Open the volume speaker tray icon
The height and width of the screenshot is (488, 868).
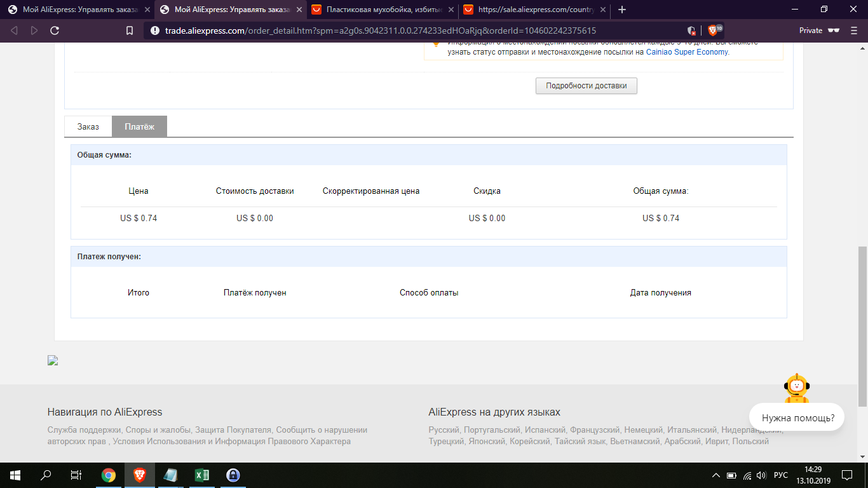point(761,475)
